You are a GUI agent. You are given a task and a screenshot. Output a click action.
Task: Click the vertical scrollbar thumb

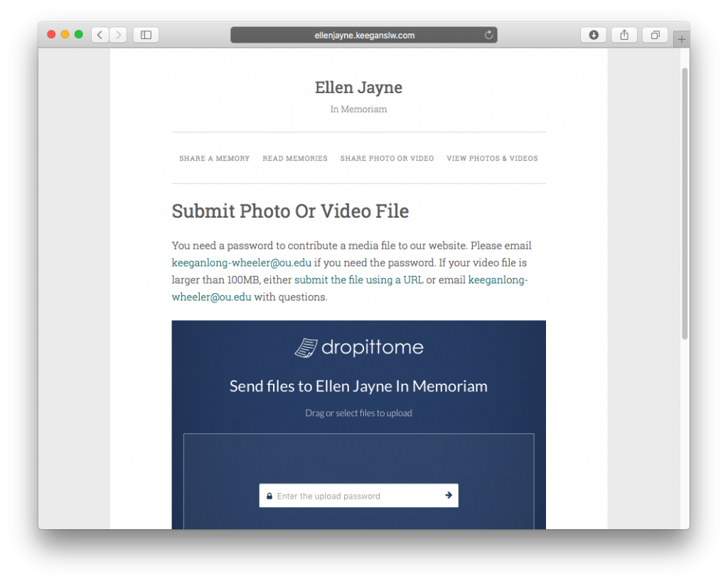click(685, 203)
